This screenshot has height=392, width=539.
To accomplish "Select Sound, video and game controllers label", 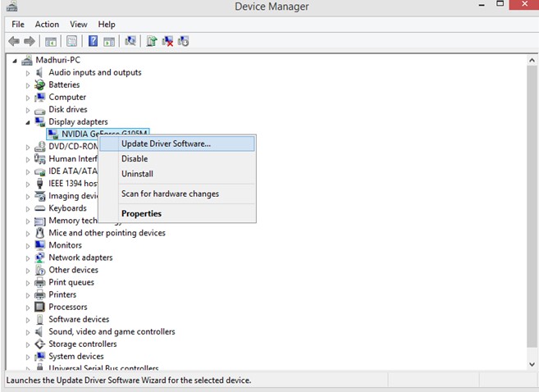I will (x=112, y=331).
